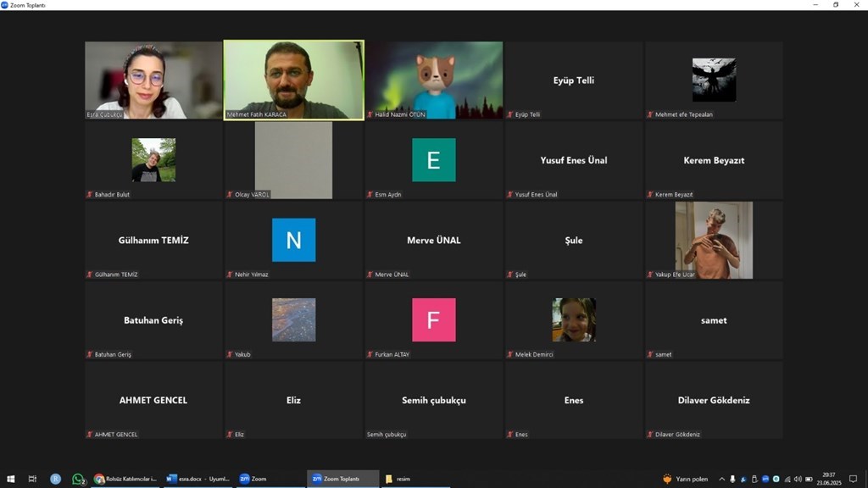Screen dimensions: 868x488
Task: Expand hidden system tray icons chevron
Action: (x=722, y=479)
